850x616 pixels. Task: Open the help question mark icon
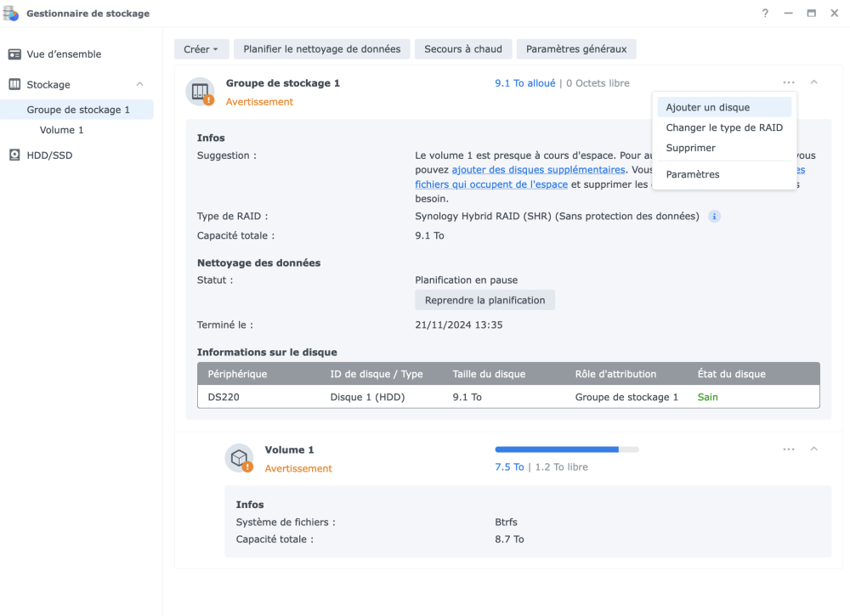[765, 14]
